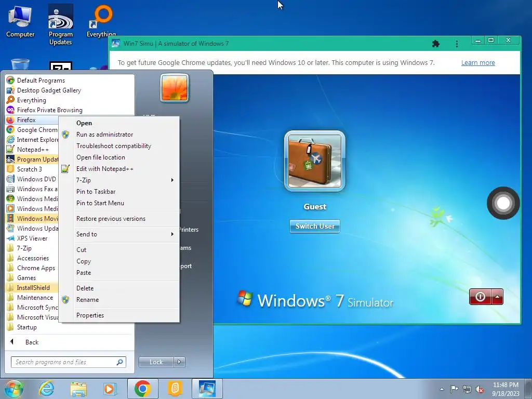Open Windows Media Player on taskbar
The height and width of the screenshot is (399, 532).
(x=109, y=389)
